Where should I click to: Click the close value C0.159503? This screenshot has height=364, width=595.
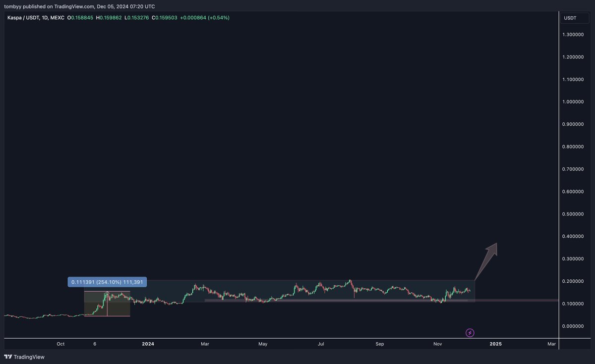coord(166,17)
